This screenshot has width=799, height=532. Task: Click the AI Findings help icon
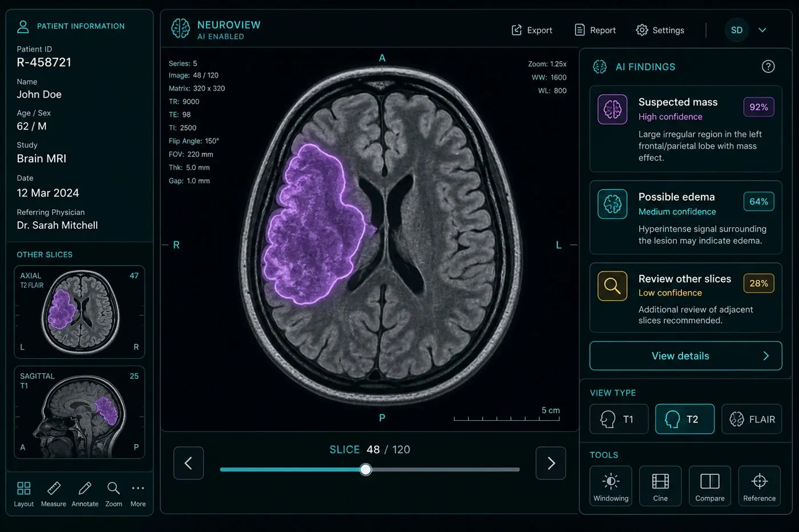pyautogui.click(x=768, y=67)
